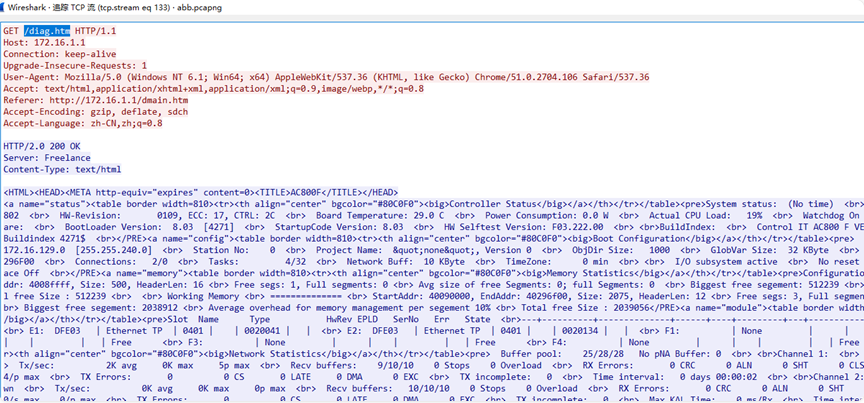
Task: Click the Wireshark shark fin title icon
Action: pyautogui.click(x=8, y=7)
